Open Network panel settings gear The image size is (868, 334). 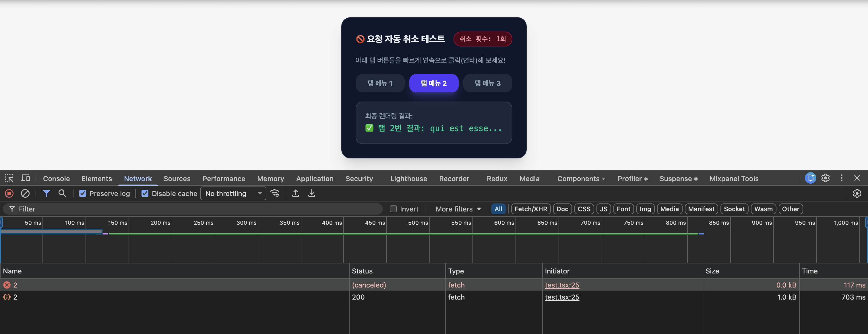(857, 193)
